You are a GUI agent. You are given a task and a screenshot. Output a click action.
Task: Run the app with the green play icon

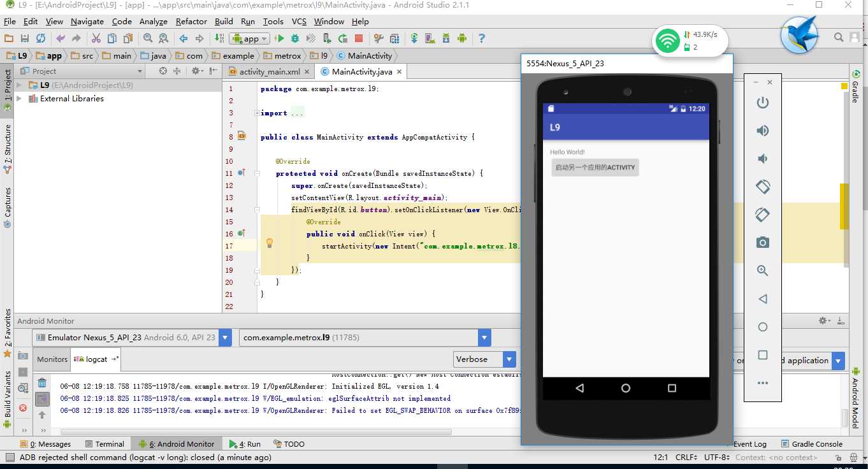click(279, 38)
